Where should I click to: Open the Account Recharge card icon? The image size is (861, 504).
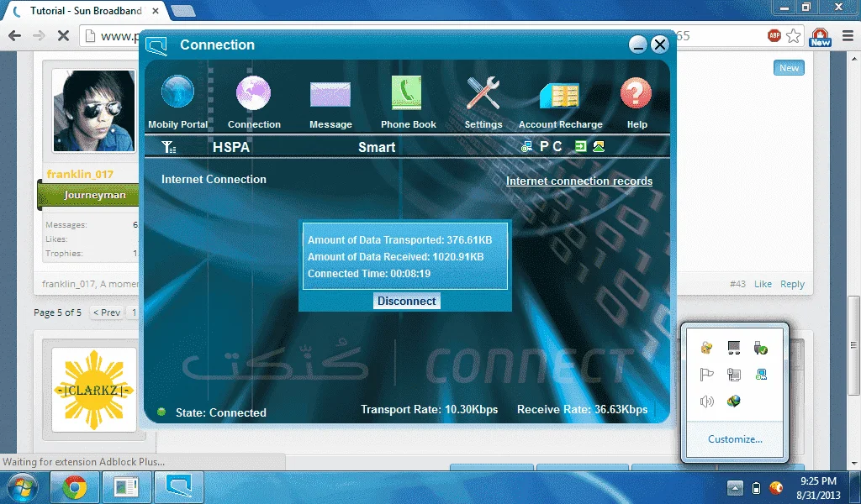tap(559, 95)
